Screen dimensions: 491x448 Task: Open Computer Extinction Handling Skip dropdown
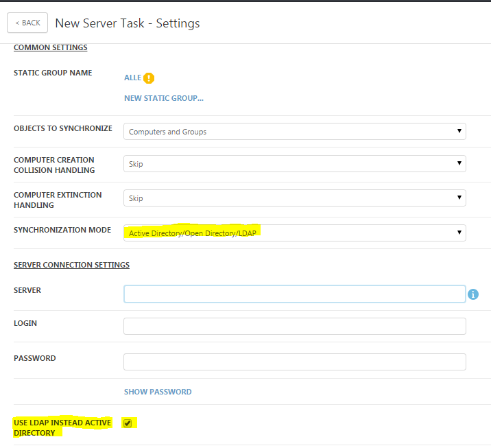295,198
